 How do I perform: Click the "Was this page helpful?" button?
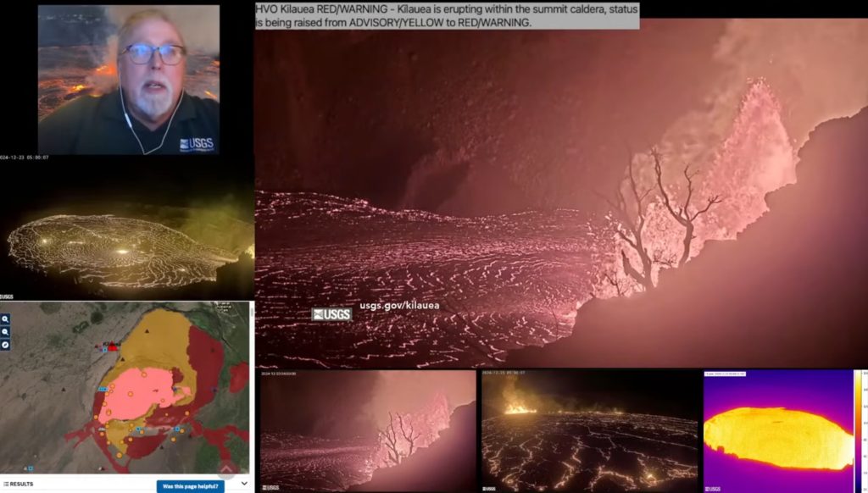coord(191,486)
